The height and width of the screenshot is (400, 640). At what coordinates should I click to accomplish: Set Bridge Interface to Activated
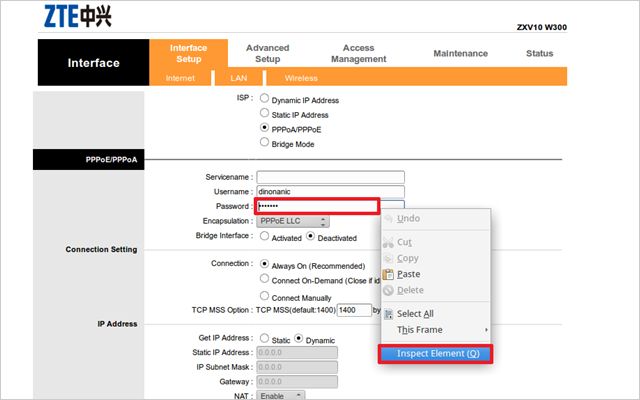[264, 237]
